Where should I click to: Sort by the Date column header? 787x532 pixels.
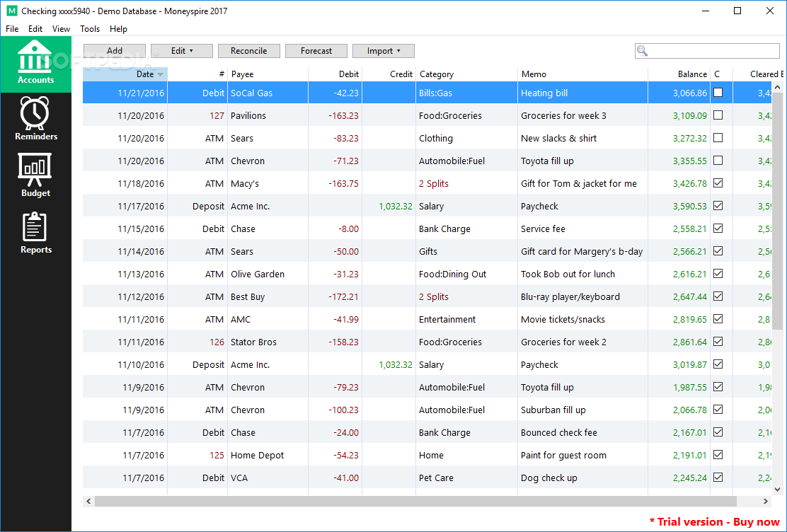pyautogui.click(x=125, y=74)
